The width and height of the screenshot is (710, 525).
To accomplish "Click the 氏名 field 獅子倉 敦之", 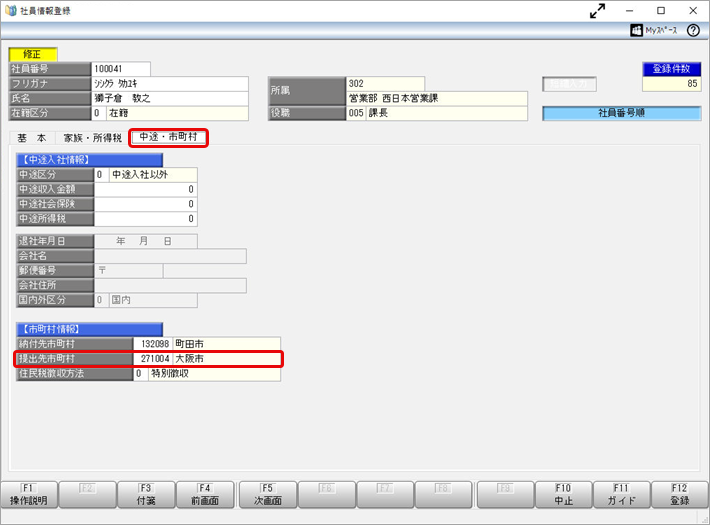I will click(x=170, y=98).
